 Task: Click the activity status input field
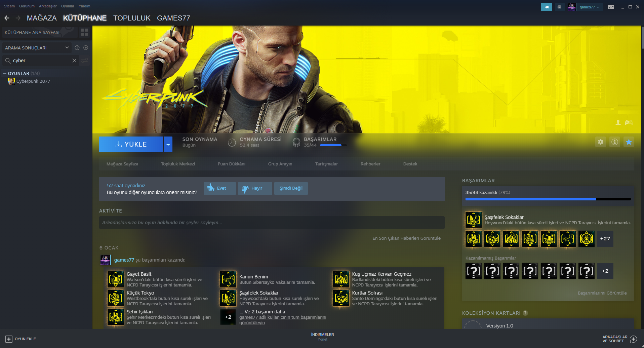pos(272,223)
